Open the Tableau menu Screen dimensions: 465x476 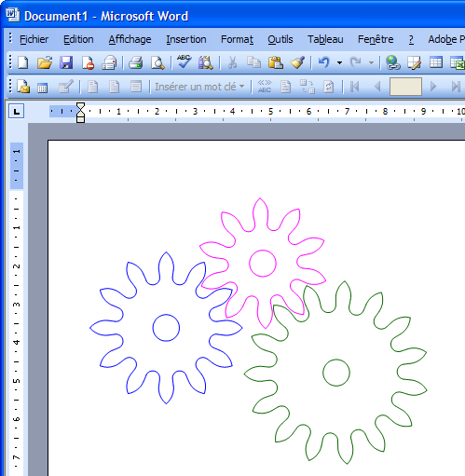pos(325,39)
